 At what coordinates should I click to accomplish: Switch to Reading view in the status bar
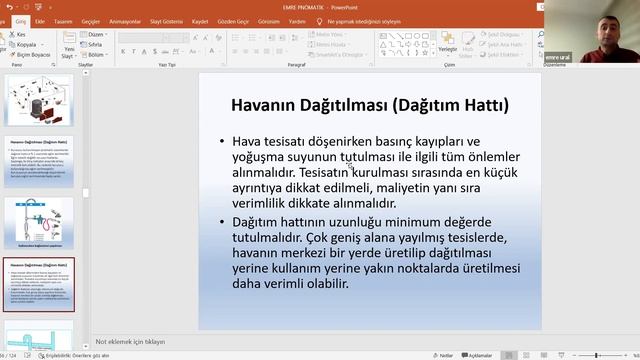pos(544,356)
